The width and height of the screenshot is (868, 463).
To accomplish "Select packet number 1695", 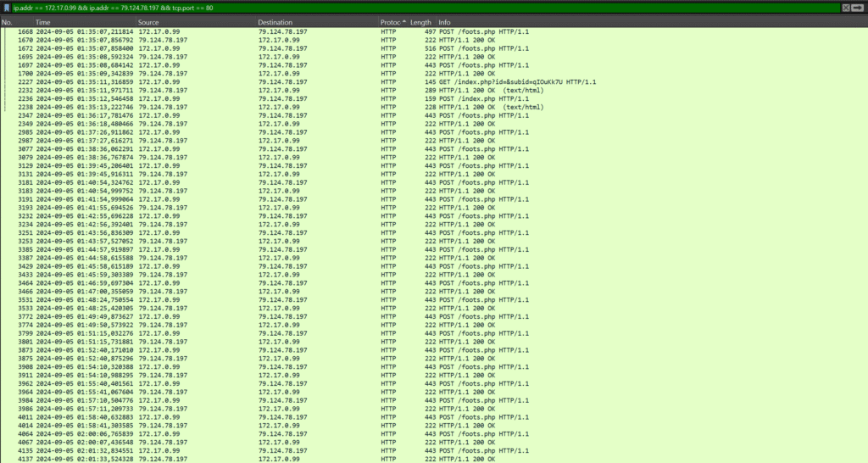I will [434, 57].
